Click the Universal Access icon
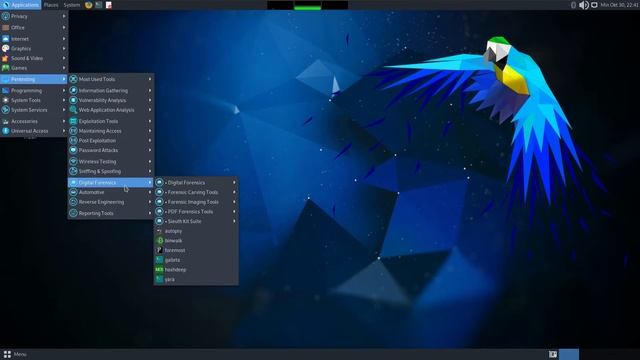Screen dimensions: 640x360 [x=6, y=131]
